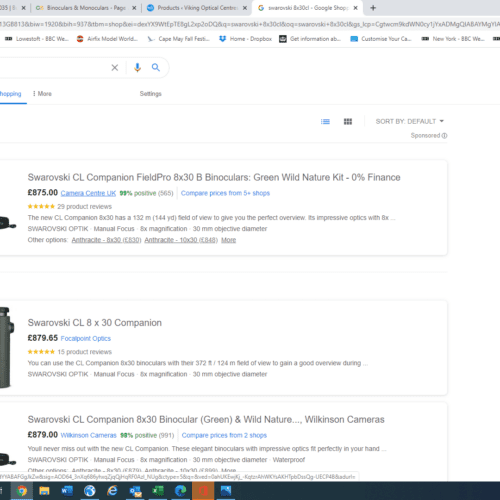View the 29 product reviews rating
500x500 pixels.
[70, 207]
